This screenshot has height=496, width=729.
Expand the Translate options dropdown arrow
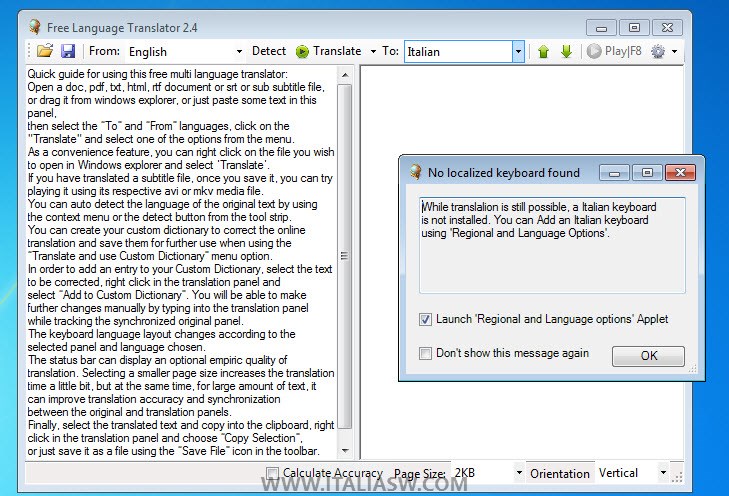(x=373, y=52)
